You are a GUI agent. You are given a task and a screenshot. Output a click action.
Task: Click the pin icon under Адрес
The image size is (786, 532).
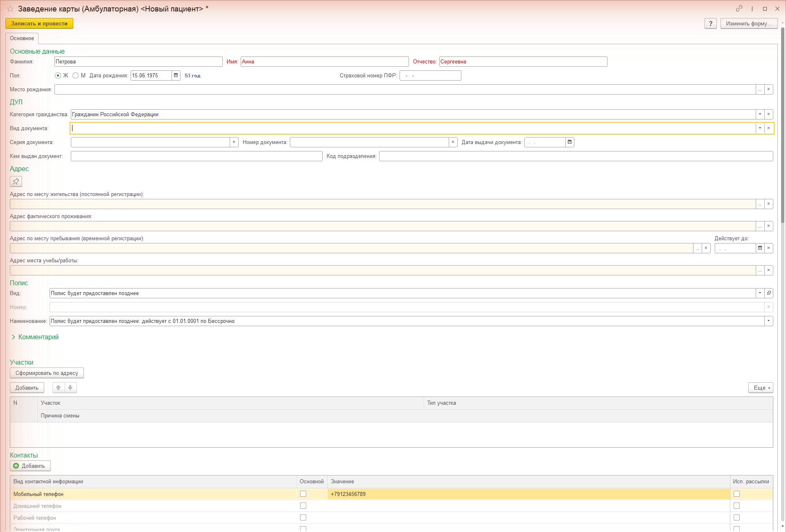[16, 181]
